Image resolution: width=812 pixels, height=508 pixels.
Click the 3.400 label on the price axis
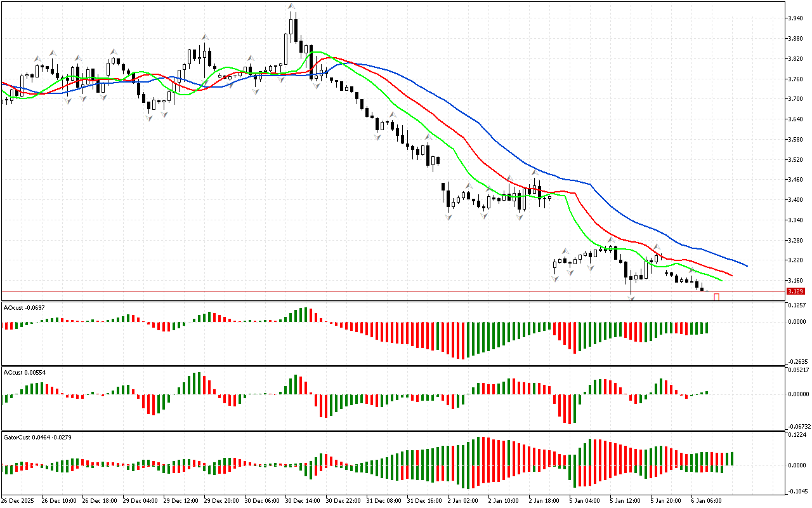tap(795, 200)
